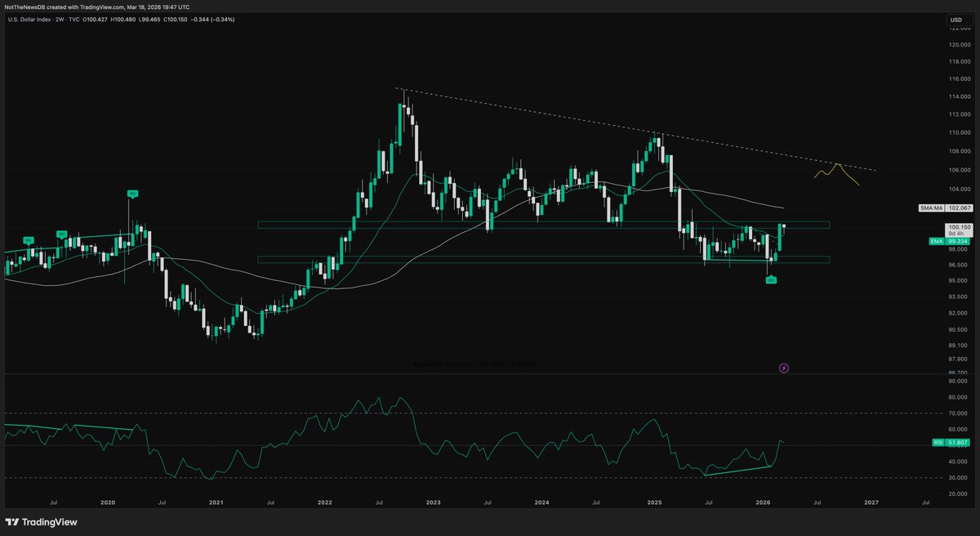
Task: Click the 116.000 price axis label
Action: point(958,79)
